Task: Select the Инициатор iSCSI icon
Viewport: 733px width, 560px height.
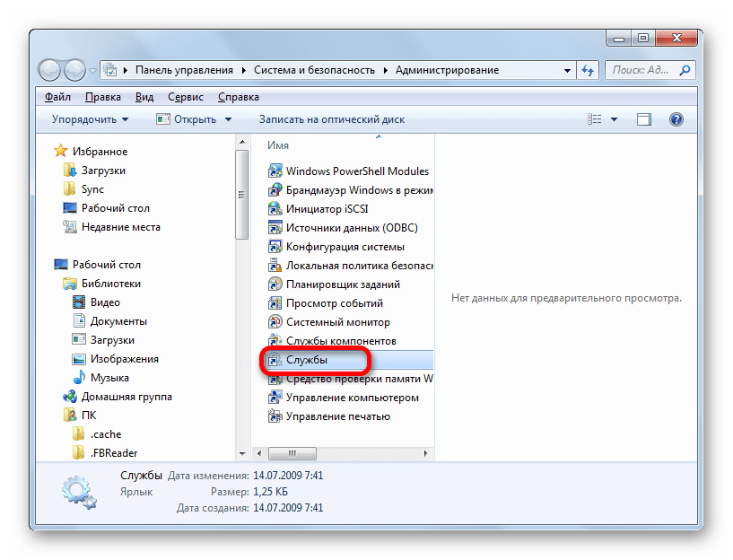Action: 275,208
